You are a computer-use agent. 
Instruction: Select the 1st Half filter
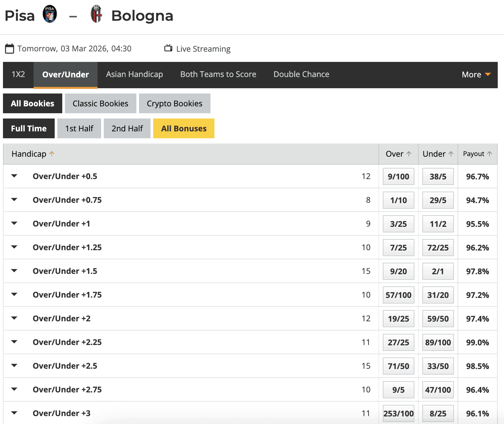point(79,128)
